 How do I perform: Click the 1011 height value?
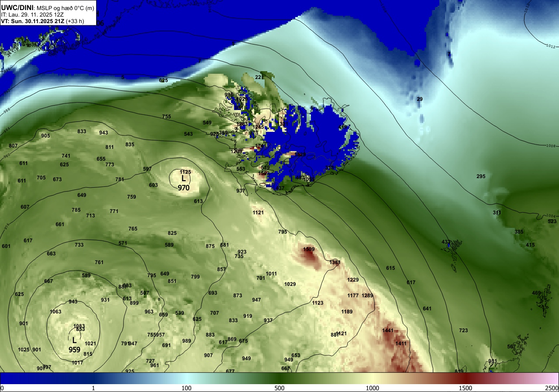pos(271,274)
